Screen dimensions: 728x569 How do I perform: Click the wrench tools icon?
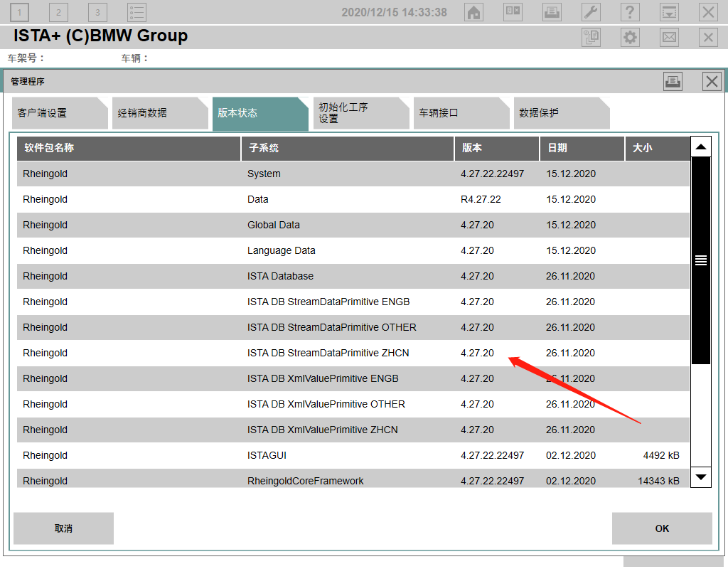click(591, 12)
